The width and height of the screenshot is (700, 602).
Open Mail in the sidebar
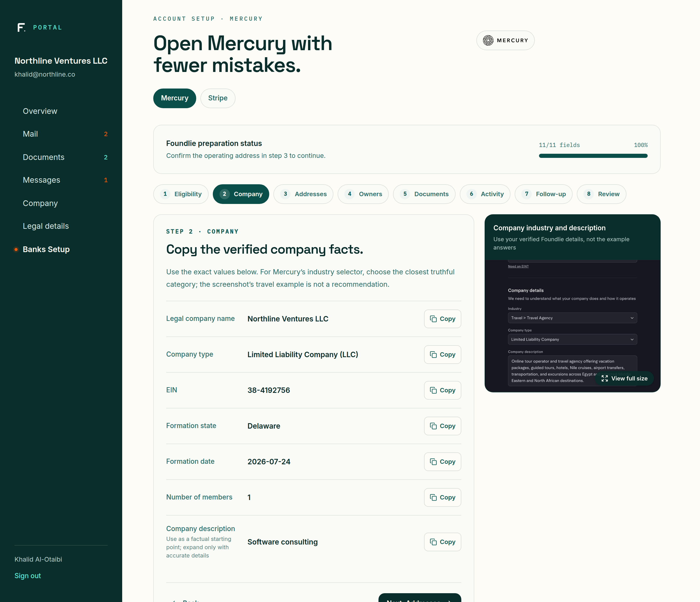click(30, 134)
